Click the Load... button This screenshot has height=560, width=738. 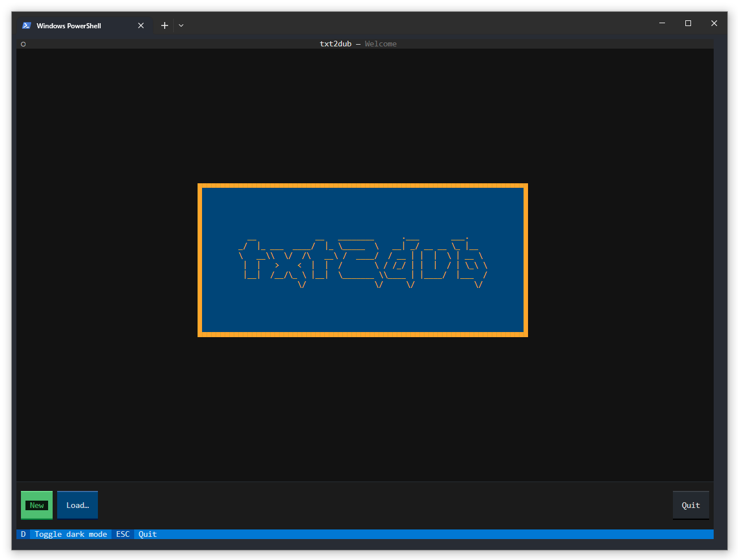click(77, 505)
